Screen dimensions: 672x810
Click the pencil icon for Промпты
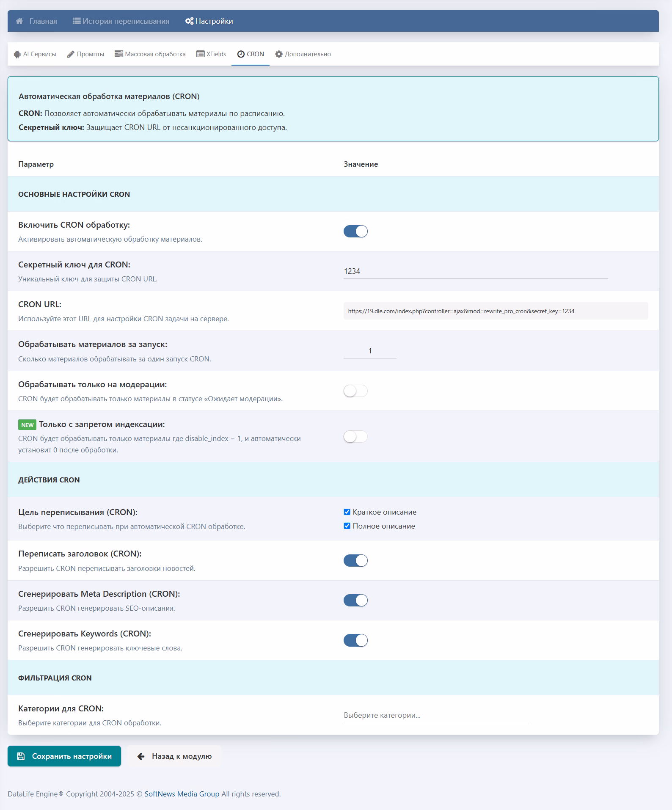pos(71,55)
